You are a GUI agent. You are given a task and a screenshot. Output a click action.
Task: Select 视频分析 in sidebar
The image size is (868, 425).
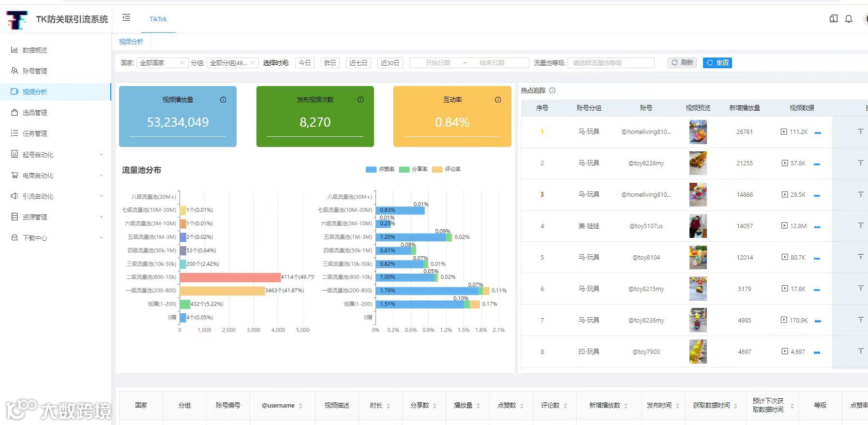[x=56, y=92]
